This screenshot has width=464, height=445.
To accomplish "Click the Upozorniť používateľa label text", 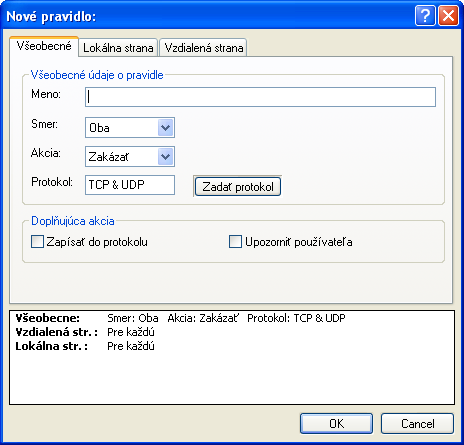I will click(x=299, y=242).
